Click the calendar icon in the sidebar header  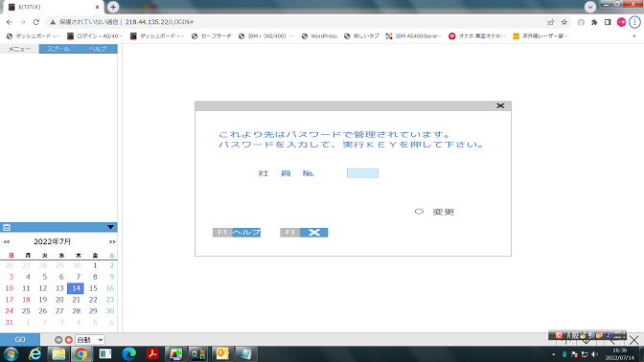(x=7, y=227)
